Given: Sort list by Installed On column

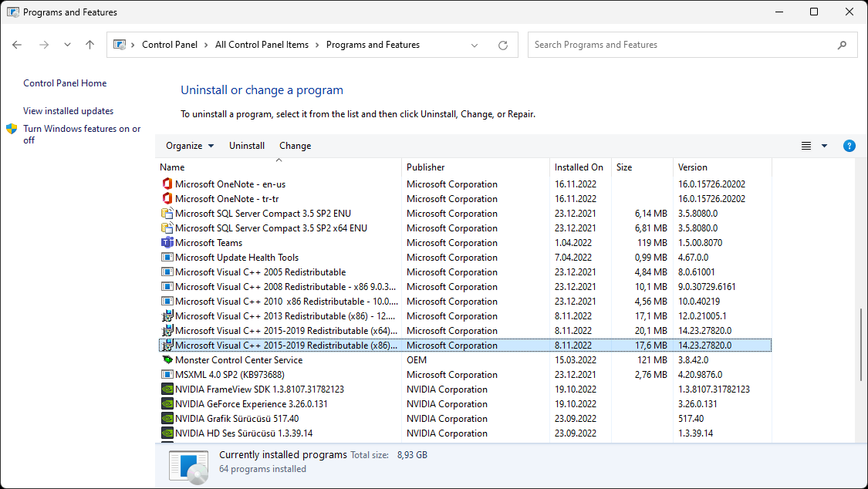Looking at the screenshot, I should [579, 167].
